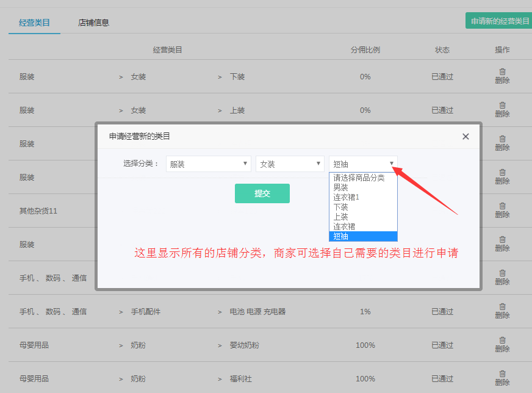Select 下装 option in dropdown list
This screenshot has height=393, width=532.
[341, 207]
